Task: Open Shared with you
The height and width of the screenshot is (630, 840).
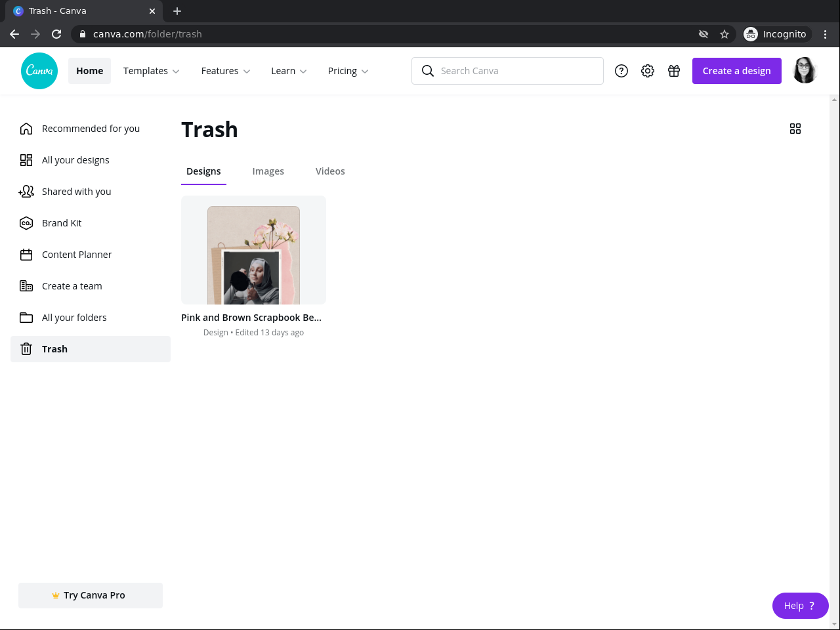Action: point(91,192)
